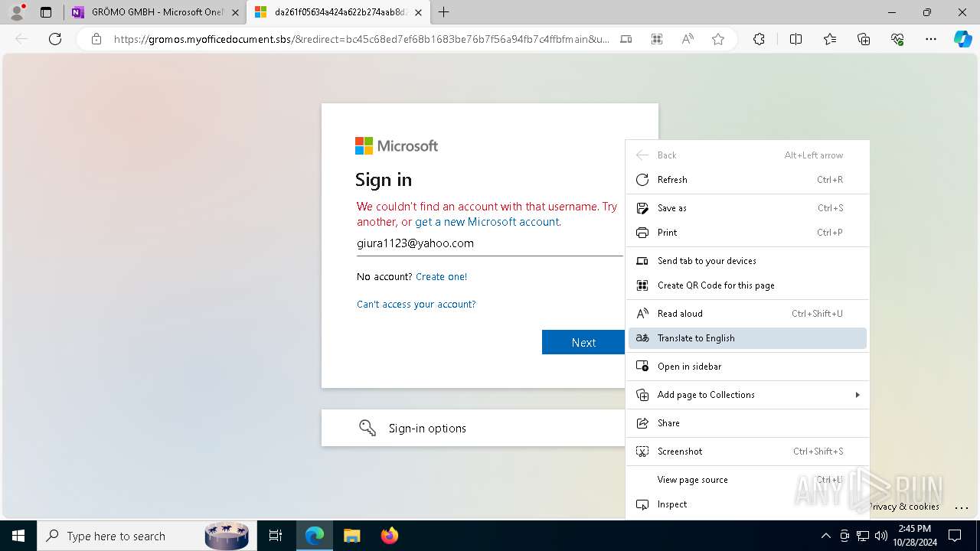The image size is (980, 551).
Task: Click the taskbar clock and date
Action: [914, 536]
